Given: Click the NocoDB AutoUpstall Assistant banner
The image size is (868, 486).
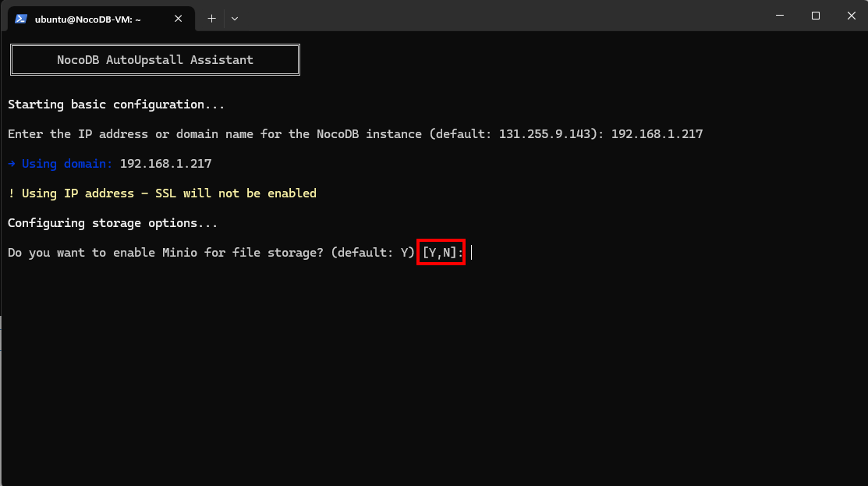Looking at the screenshot, I should (155, 60).
